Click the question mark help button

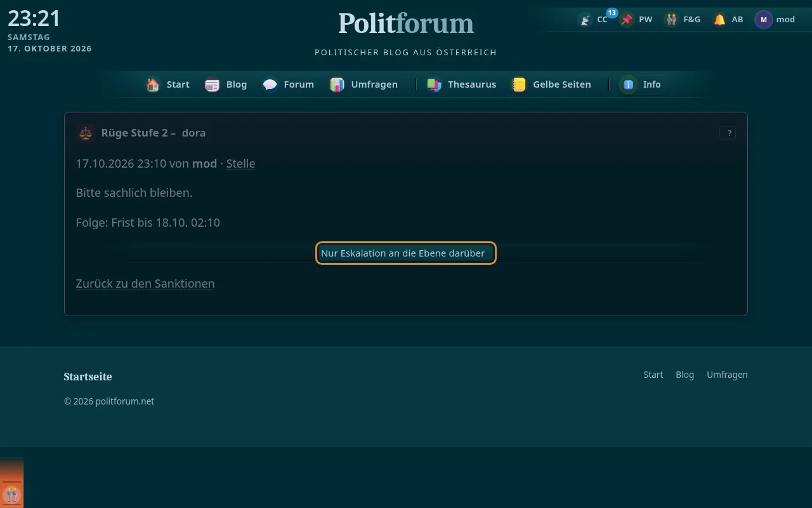(x=728, y=133)
